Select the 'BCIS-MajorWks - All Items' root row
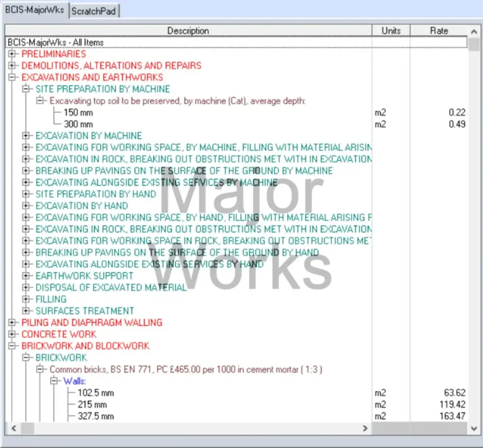 [x=236, y=42]
